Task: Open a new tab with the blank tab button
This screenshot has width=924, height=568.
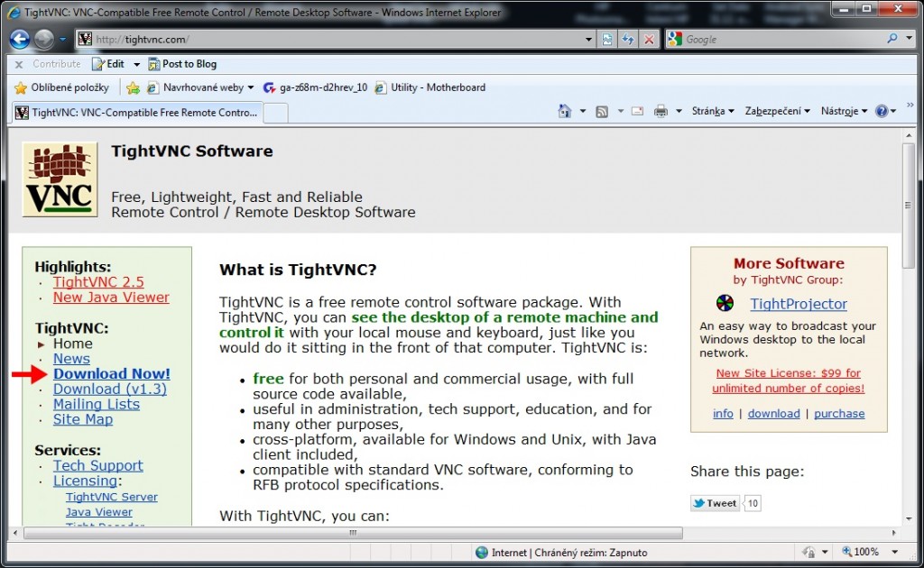Action: 275,113
